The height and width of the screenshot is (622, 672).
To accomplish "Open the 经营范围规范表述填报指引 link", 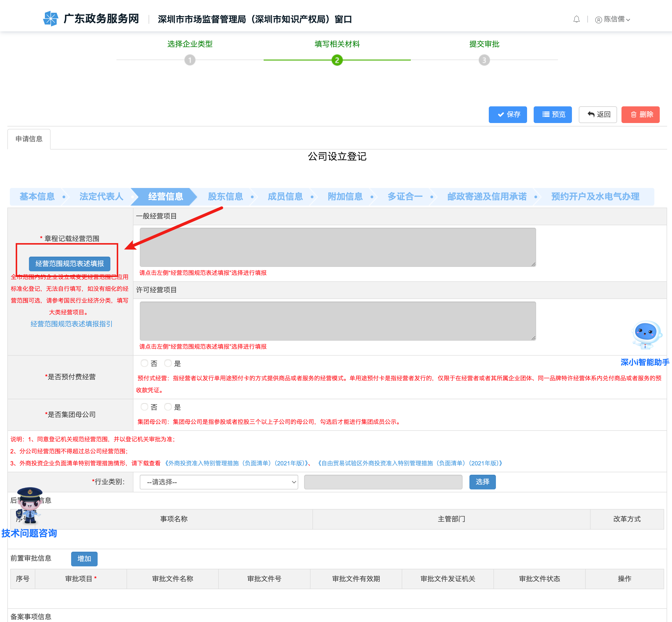I will pos(71,324).
